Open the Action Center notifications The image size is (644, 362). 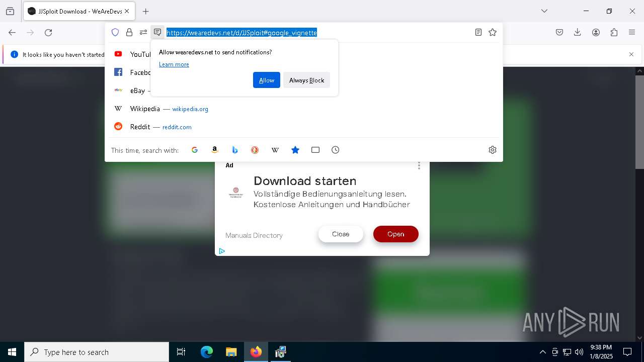tap(627, 352)
